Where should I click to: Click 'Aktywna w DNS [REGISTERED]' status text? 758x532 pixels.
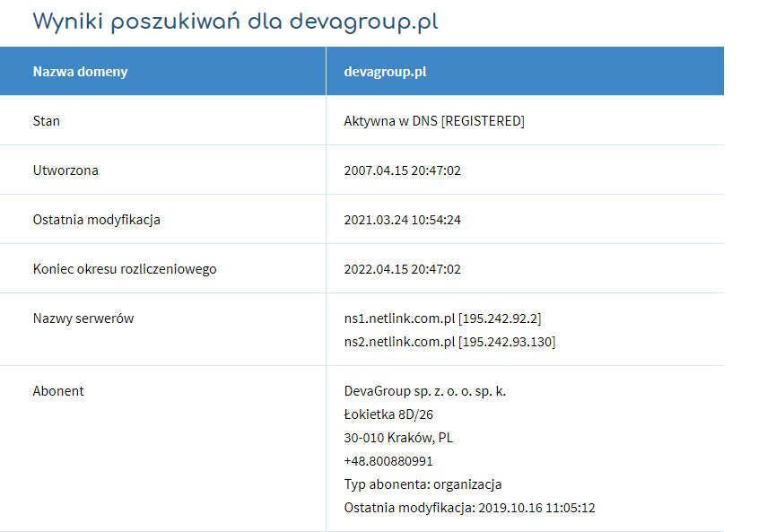pos(434,121)
